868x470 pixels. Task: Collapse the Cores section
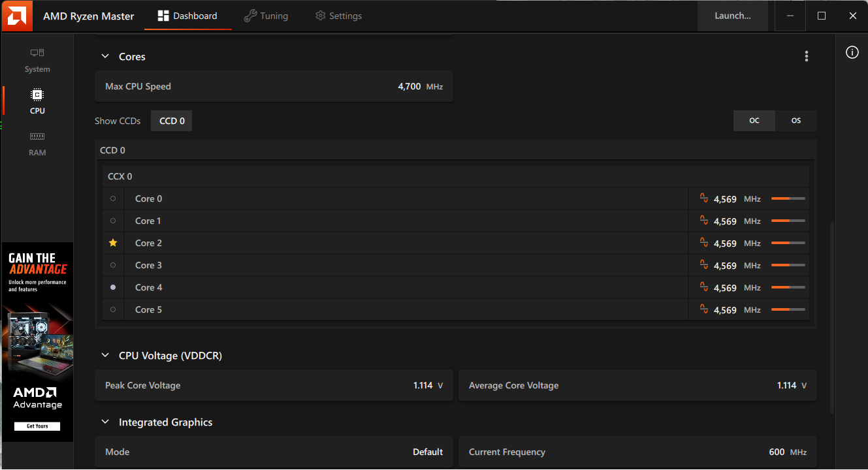(104, 57)
